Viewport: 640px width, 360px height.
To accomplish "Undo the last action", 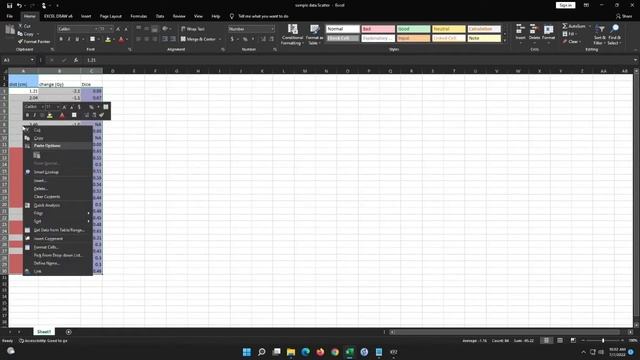I will [19, 5].
